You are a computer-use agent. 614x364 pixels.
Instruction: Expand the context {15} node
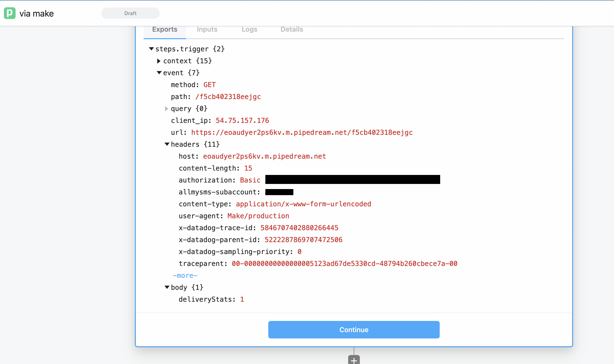[x=159, y=61]
